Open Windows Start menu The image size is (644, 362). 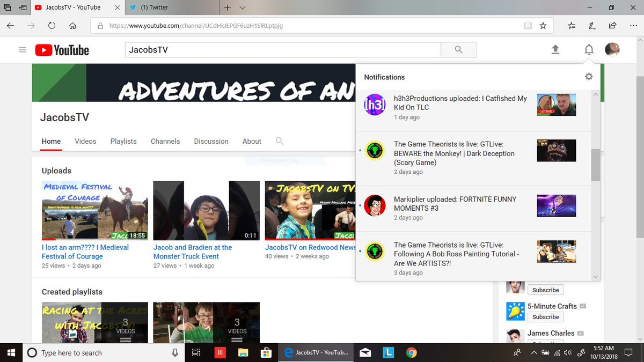tap(11, 352)
